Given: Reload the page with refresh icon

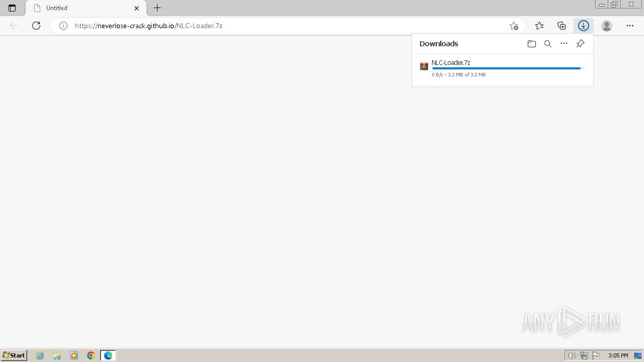Looking at the screenshot, I should (x=36, y=26).
